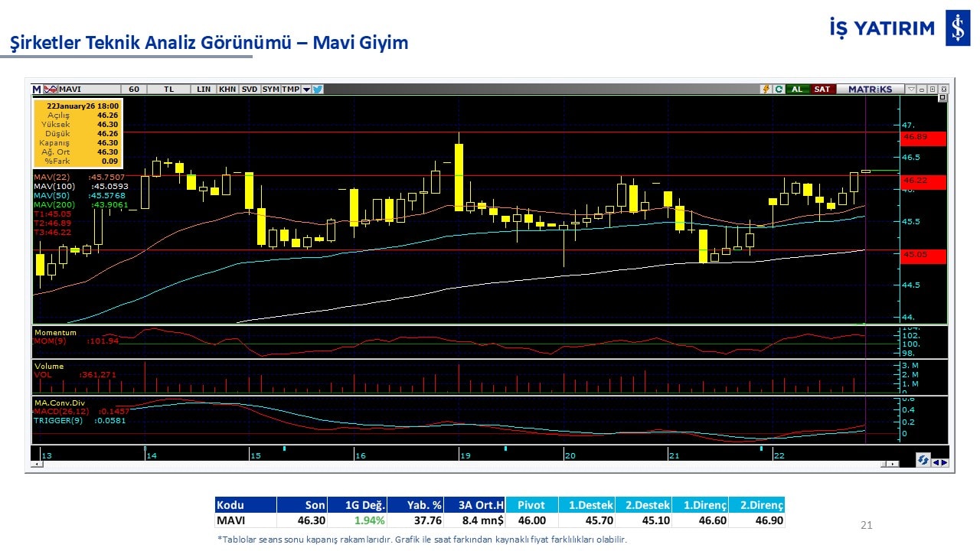Viewport: 980px width, 551px height.
Task: Click the small square icon below window controls
Action: click(942, 98)
